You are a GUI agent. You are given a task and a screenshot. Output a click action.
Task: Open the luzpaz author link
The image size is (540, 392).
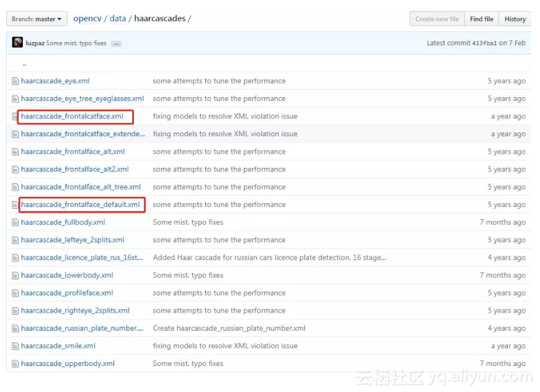[x=35, y=43]
